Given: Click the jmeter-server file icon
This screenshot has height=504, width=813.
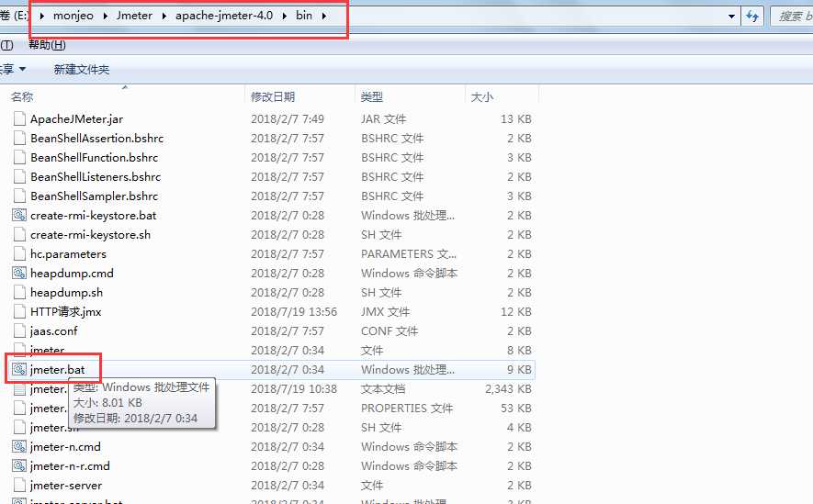Looking at the screenshot, I should 19,485.
